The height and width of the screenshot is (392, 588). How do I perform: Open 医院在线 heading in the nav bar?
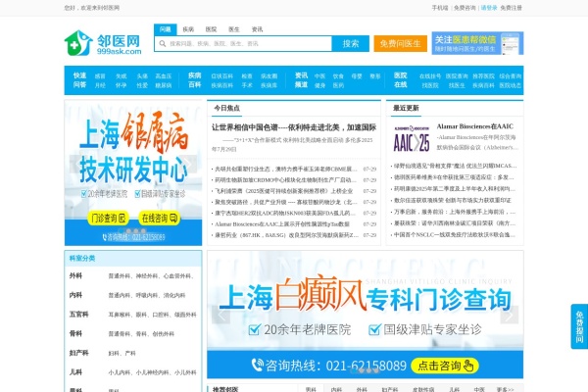tap(401, 80)
